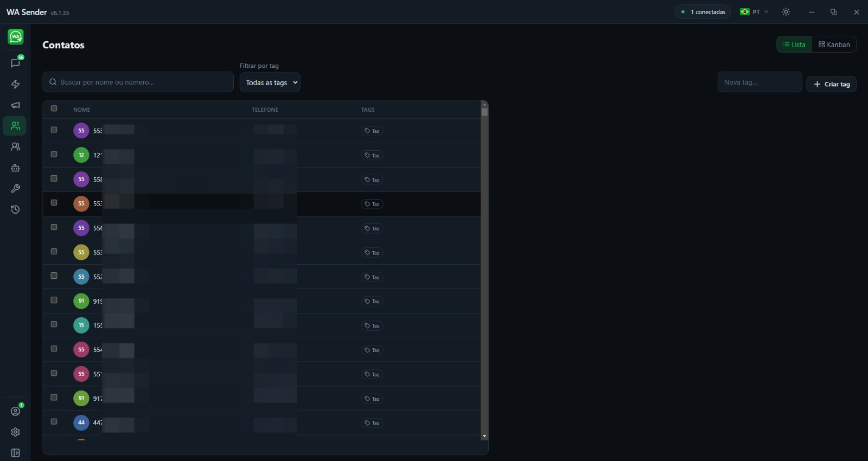Screen dimensions: 868x461
Task: Collapse the sidebar using the panel icon
Action: click(16, 453)
